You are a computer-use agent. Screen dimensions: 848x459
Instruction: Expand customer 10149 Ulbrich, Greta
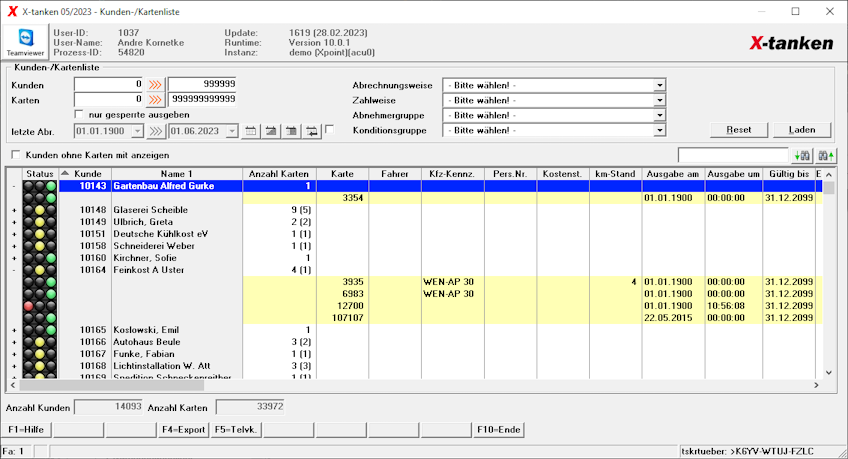pos(14,222)
